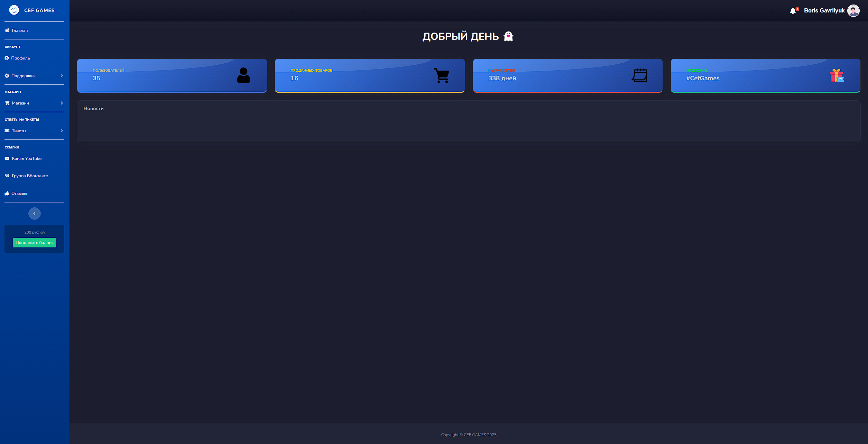This screenshot has height=444, width=868.
Task: Open the Группа ВКонтакте link
Action: 30,176
